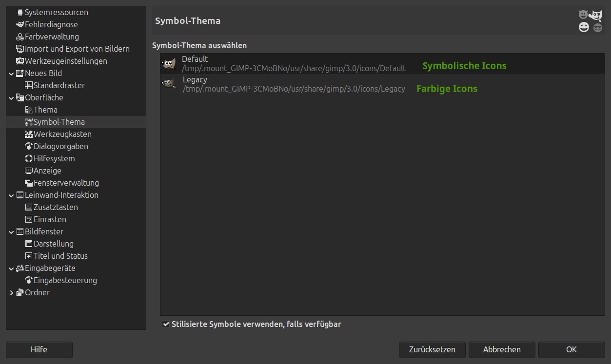Click the Darstellung icon
Viewport: 611px width, 364px height.
tap(29, 244)
